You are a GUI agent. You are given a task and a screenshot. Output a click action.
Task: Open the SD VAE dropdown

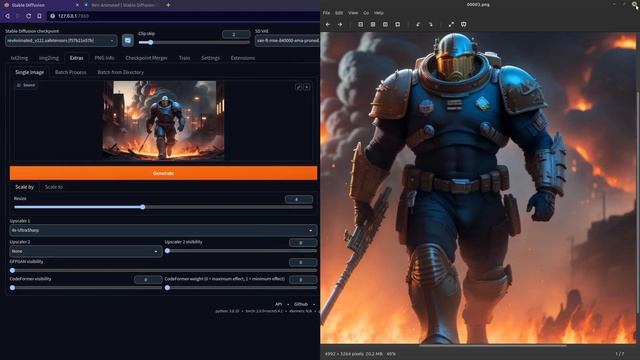tap(287, 40)
